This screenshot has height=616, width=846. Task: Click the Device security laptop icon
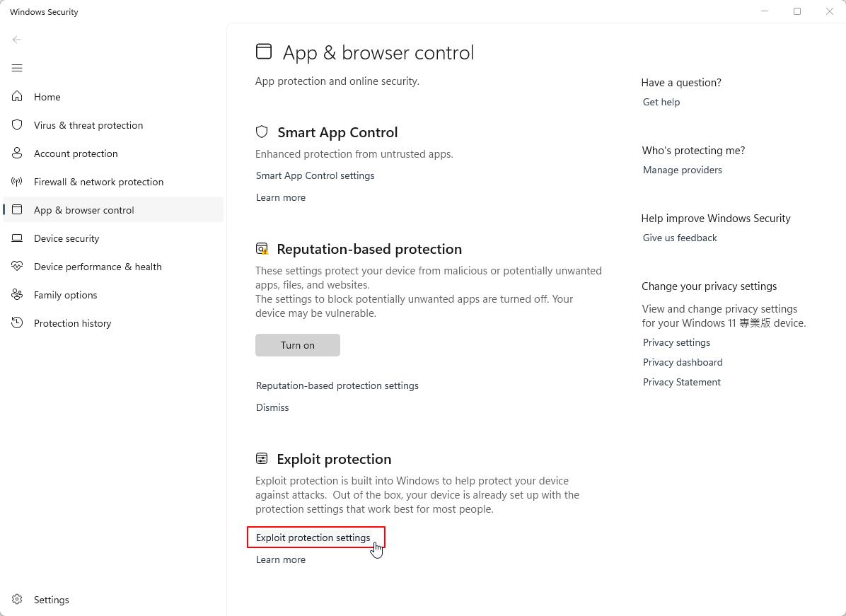click(17, 238)
